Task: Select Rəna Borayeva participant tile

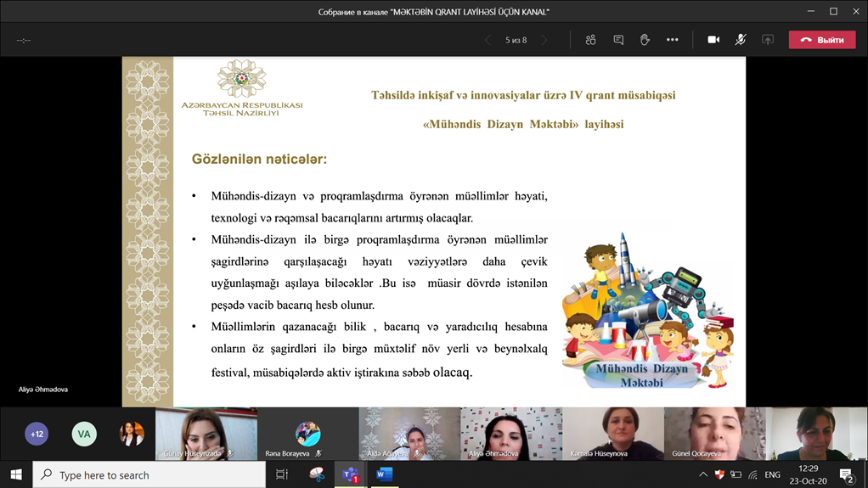Action: 307,434
